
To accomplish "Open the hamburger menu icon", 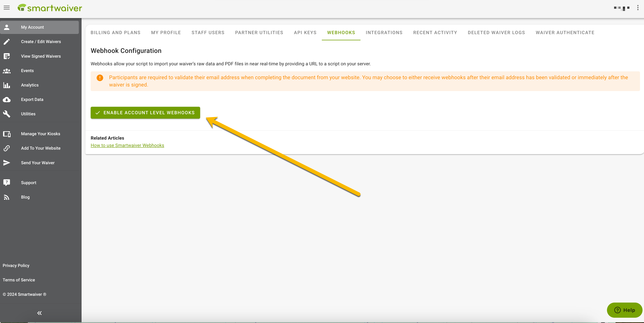I will click(x=7, y=8).
